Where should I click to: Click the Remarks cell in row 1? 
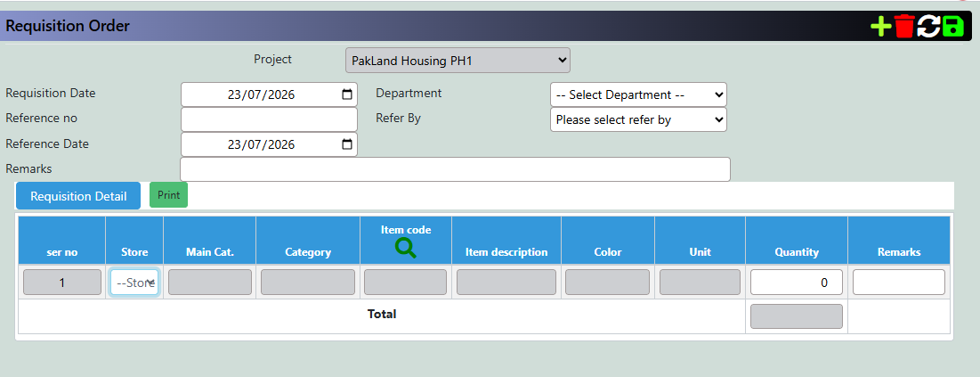point(899,283)
